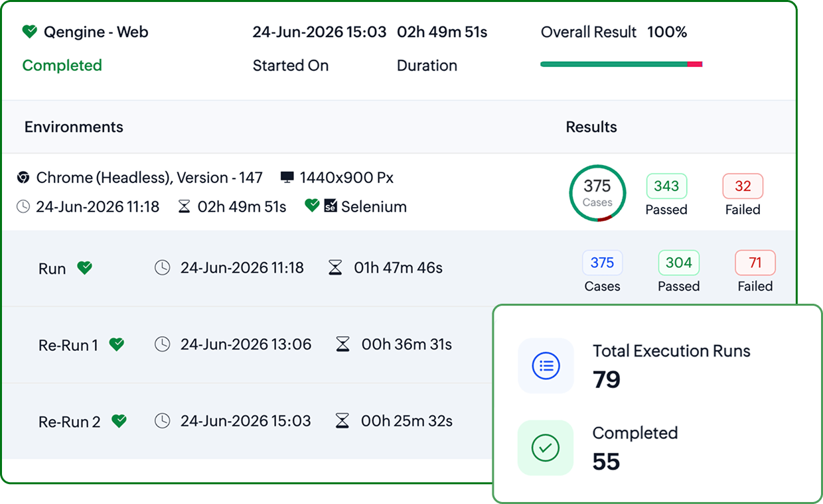Click the Chrome browser icon
This screenshot has width=823, height=504.
[23, 178]
